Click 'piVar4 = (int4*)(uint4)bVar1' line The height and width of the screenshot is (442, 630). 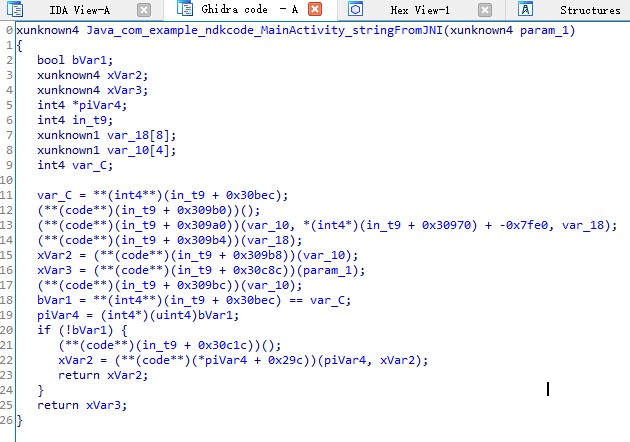point(138,315)
